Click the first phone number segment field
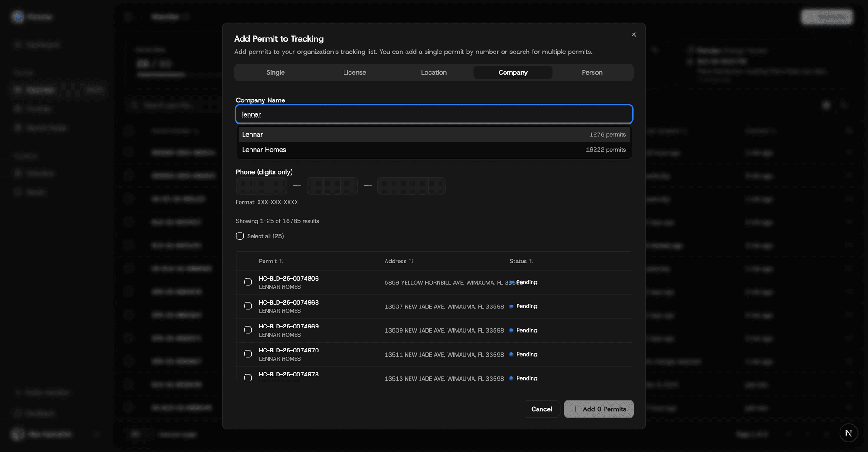Image resolution: width=868 pixels, height=452 pixels. click(x=244, y=186)
